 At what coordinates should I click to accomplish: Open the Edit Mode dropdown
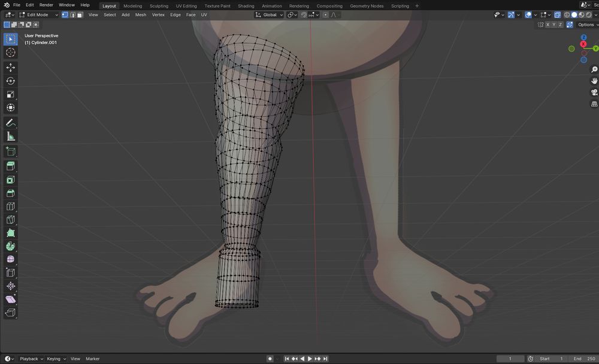tap(38, 15)
